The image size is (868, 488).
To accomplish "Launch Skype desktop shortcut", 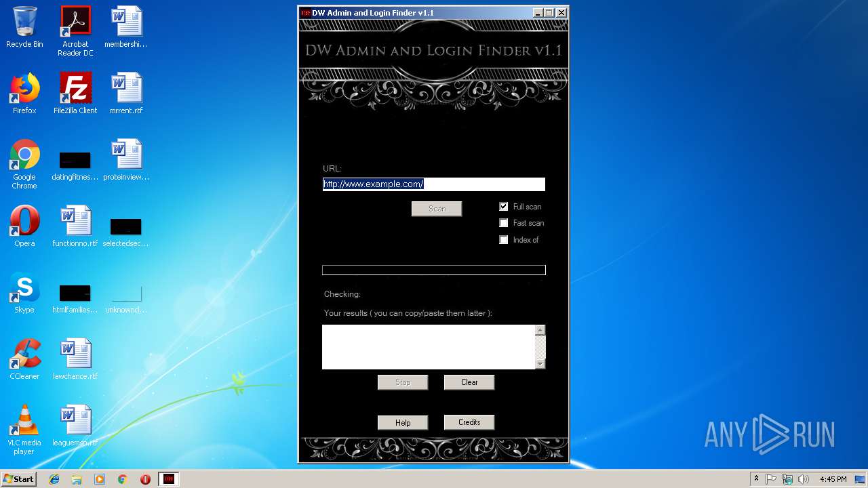I will pyautogui.click(x=24, y=293).
